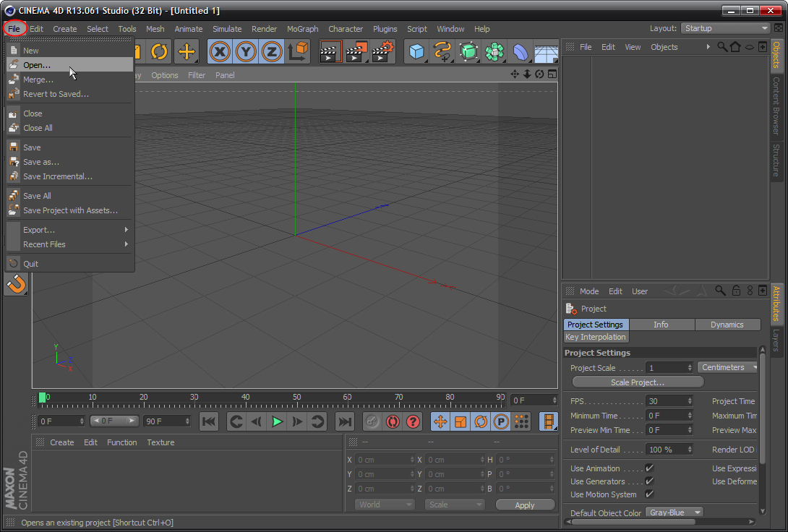788x532 pixels.
Task: Click the blue deformer bend icon
Action: (521, 52)
